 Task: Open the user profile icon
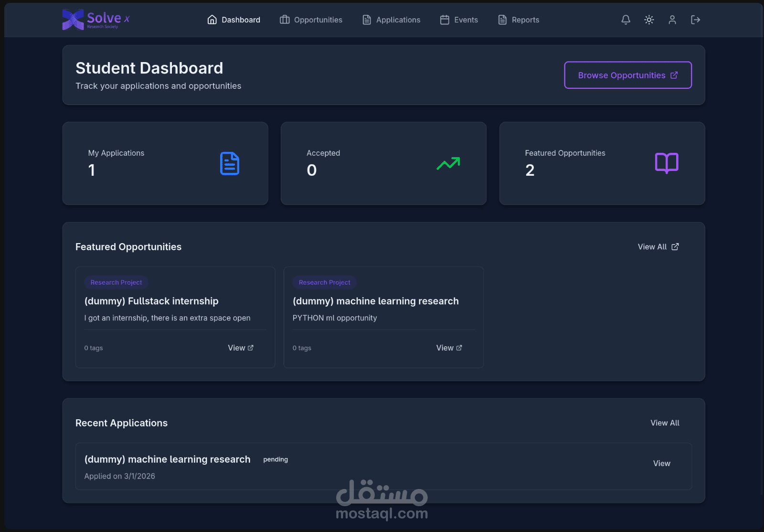(672, 20)
